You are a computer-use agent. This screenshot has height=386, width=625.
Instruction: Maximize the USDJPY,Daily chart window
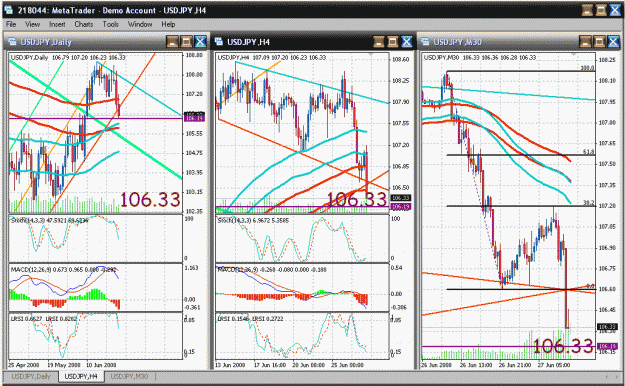click(x=186, y=41)
